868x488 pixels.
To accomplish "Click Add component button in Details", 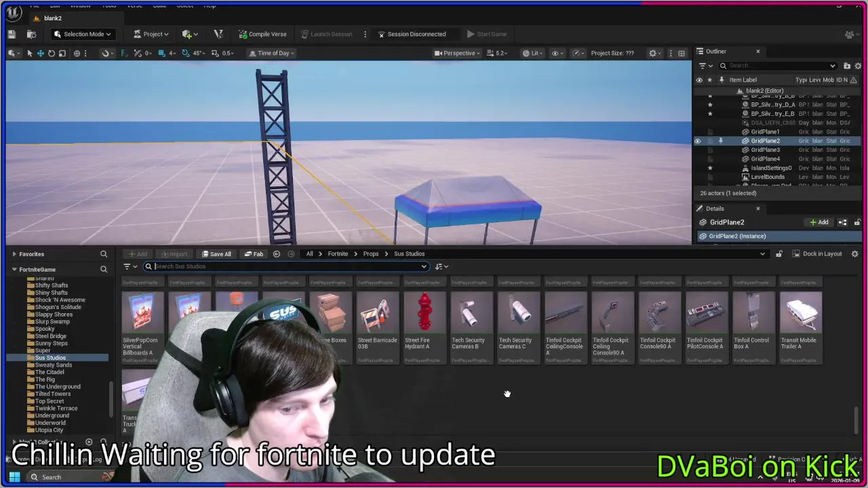I will [x=819, y=222].
